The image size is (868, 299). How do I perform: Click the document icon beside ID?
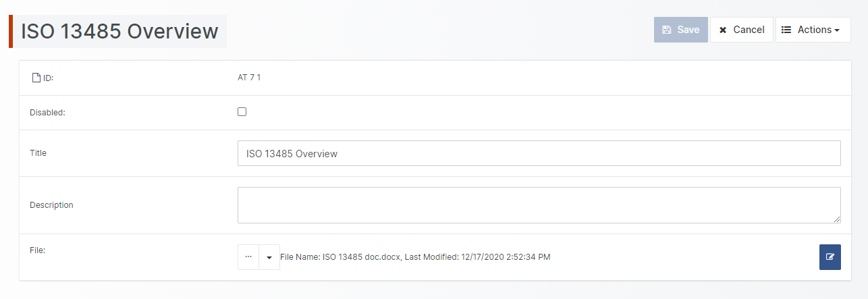pyautogui.click(x=36, y=78)
